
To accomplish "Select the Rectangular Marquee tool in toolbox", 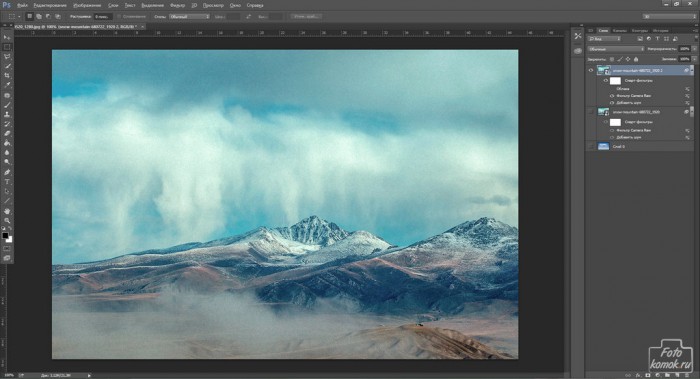I will tap(7, 47).
